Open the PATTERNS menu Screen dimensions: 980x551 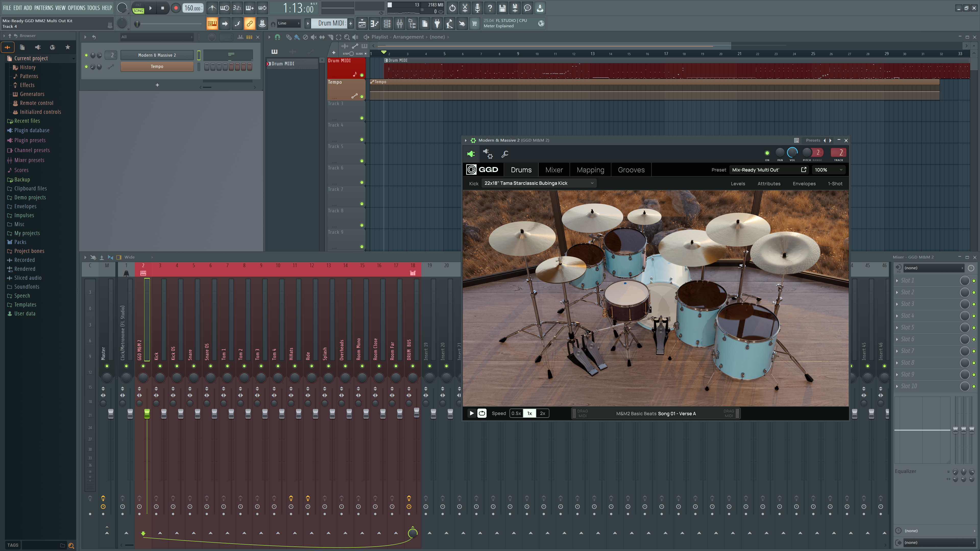point(43,8)
